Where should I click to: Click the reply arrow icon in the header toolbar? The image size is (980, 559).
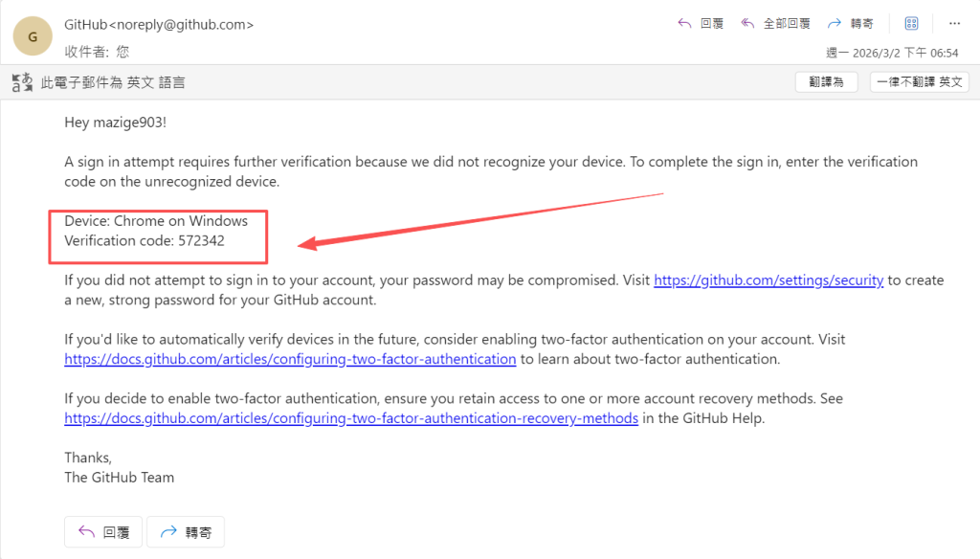[685, 23]
